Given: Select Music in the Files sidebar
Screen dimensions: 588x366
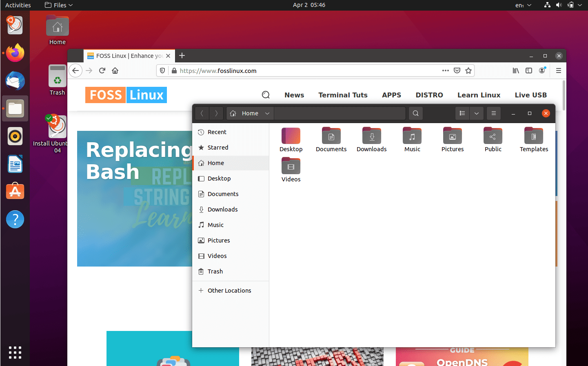Looking at the screenshot, I should pyautogui.click(x=231, y=225).
